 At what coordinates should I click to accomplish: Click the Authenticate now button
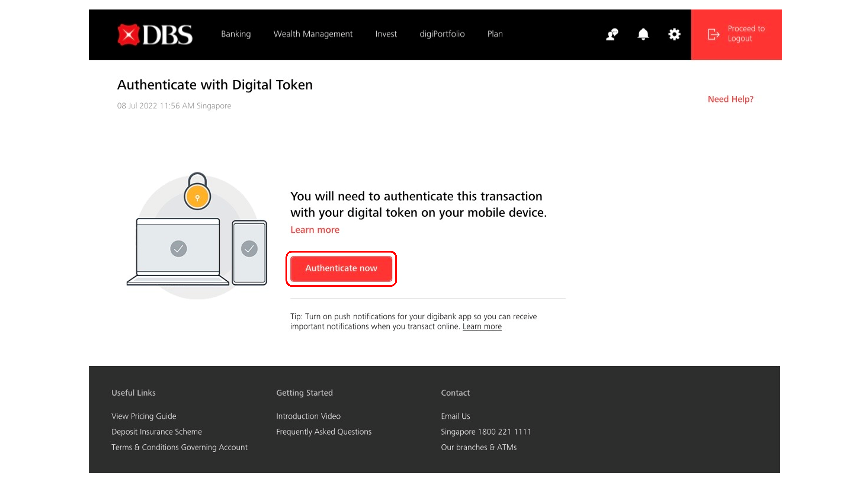click(x=341, y=268)
